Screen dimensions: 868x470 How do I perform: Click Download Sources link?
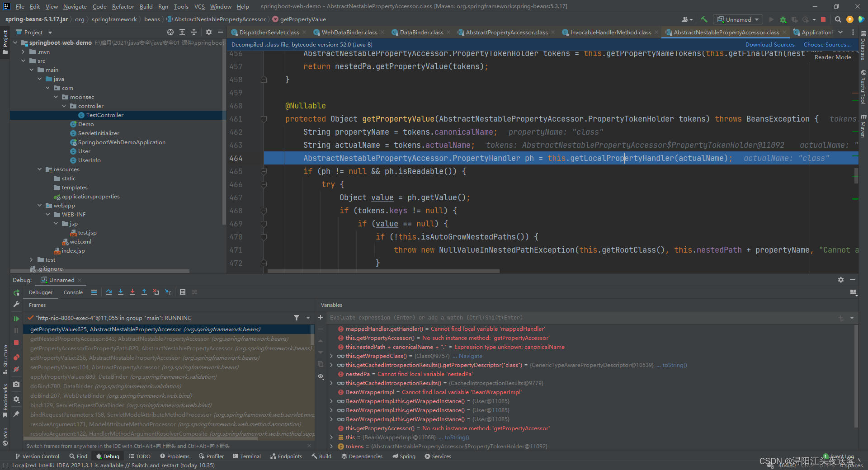click(770, 44)
